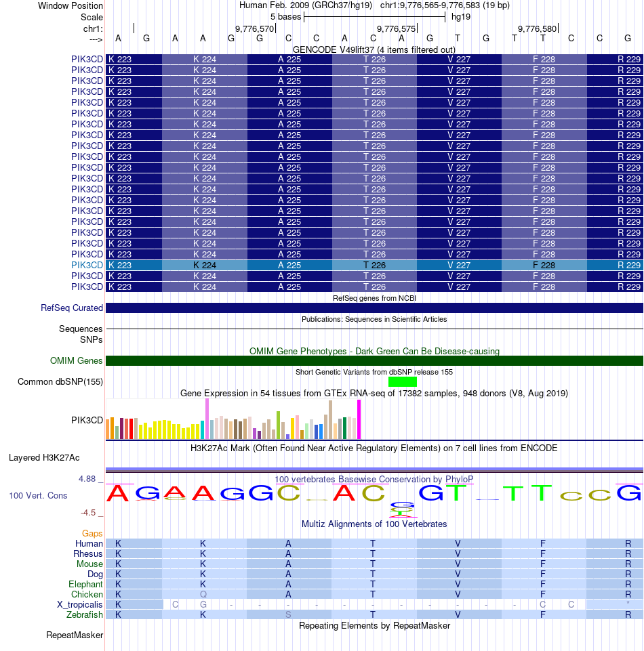Screen dimensions: 644x651
Task: Click the Zebrafish species label
Action: coord(84,614)
